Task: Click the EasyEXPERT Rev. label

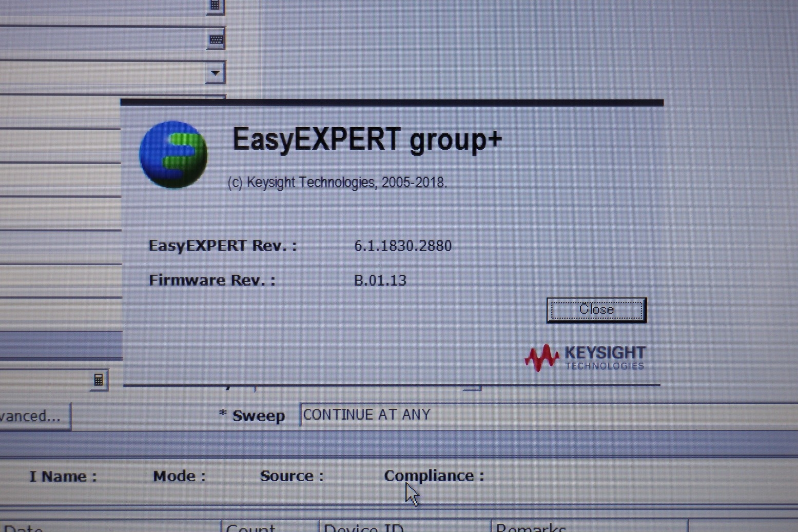Action: point(223,246)
